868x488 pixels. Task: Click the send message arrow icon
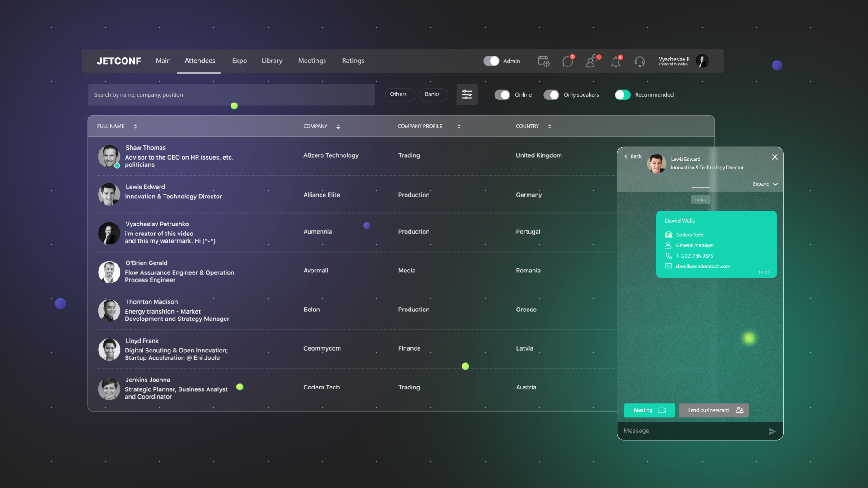(772, 431)
